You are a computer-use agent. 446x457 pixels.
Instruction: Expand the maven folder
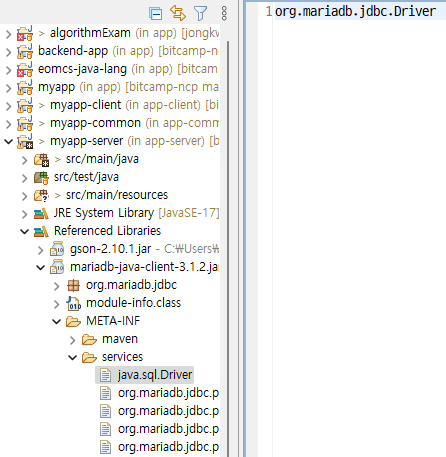click(x=72, y=340)
